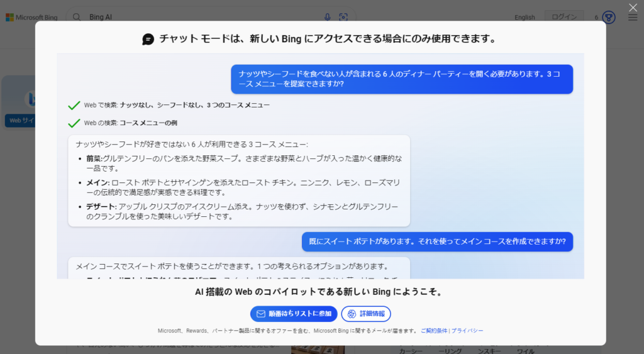This screenshot has width=644, height=354.
Task: Click the 前菜 menu suggestion line
Action: point(244,163)
